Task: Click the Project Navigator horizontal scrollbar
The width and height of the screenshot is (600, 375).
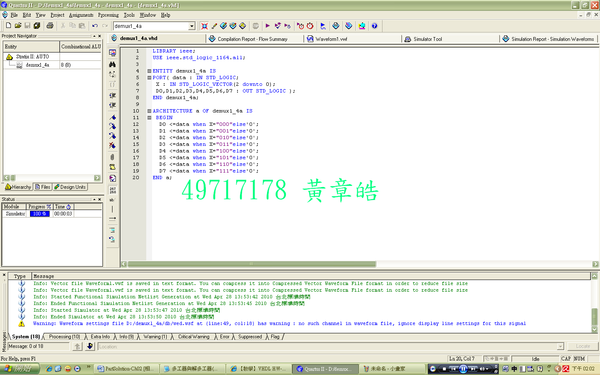Action: pyautogui.click(x=52, y=178)
